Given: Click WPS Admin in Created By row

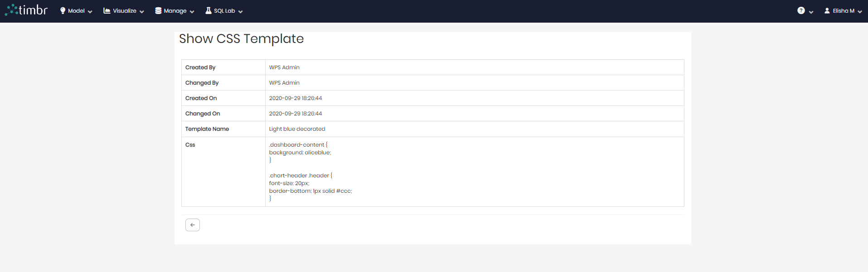Looking at the screenshot, I should [x=284, y=67].
